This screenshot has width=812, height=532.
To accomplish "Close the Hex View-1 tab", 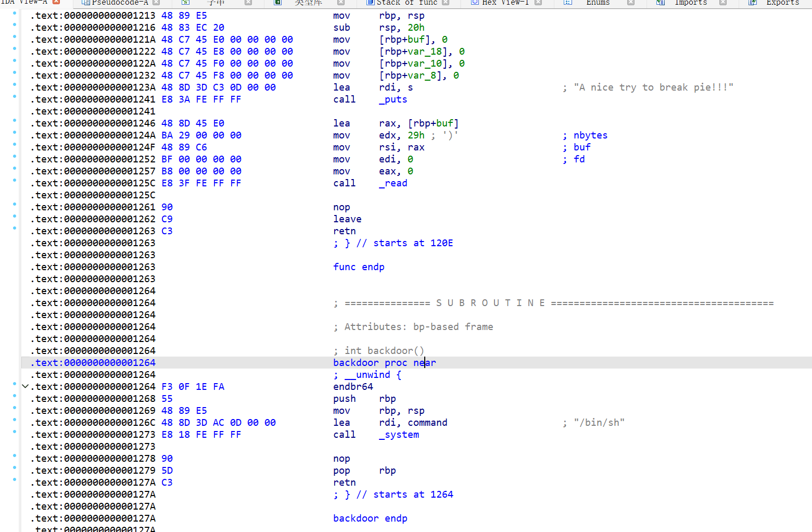I will pyautogui.click(x=538, y=2).
